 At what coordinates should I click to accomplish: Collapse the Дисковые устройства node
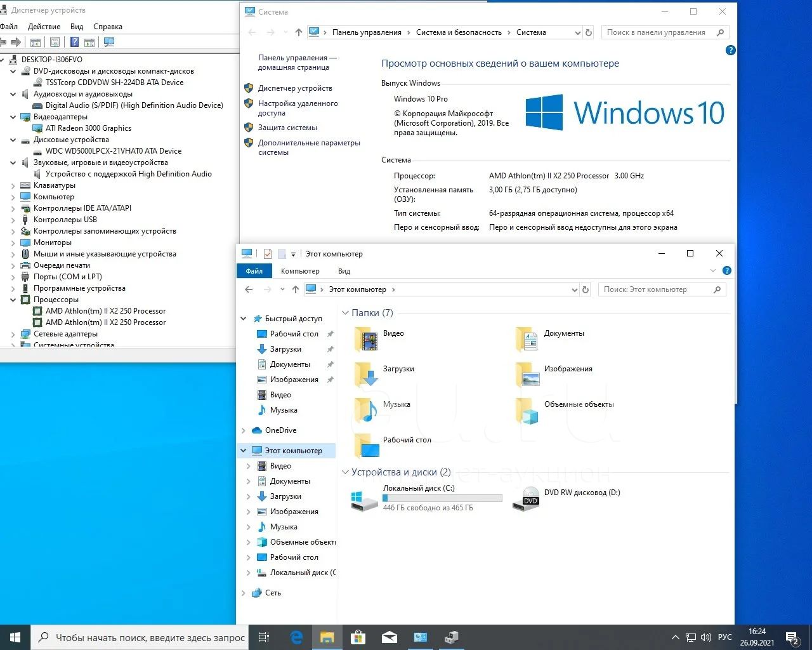(13, 140)
